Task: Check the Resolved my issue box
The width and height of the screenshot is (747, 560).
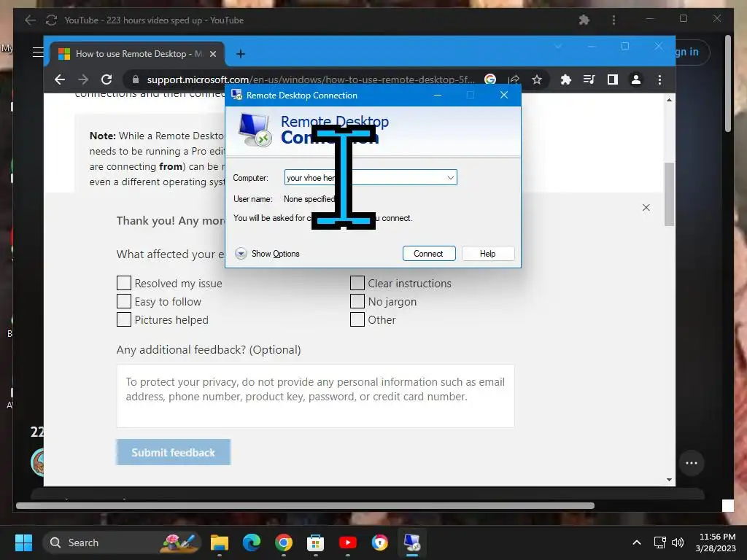Action: point(124,283)
